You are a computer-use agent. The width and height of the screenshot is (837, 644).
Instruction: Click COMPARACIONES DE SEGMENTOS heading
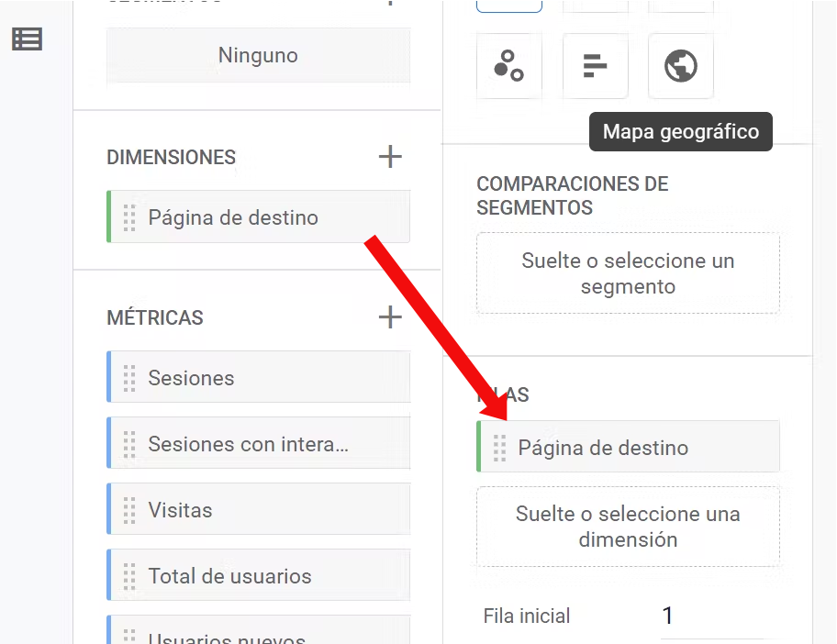click(x=573, y=195)
